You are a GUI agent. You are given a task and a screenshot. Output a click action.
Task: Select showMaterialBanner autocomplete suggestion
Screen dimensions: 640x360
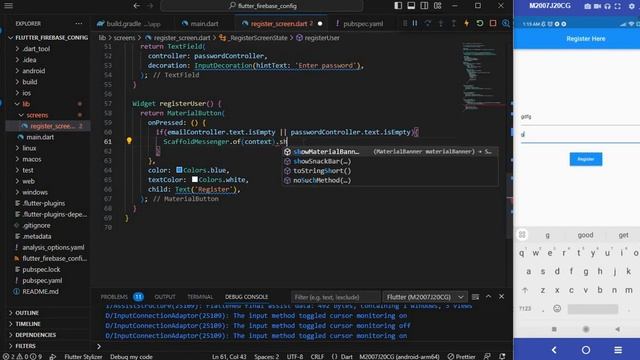click(x=390, y=151)
